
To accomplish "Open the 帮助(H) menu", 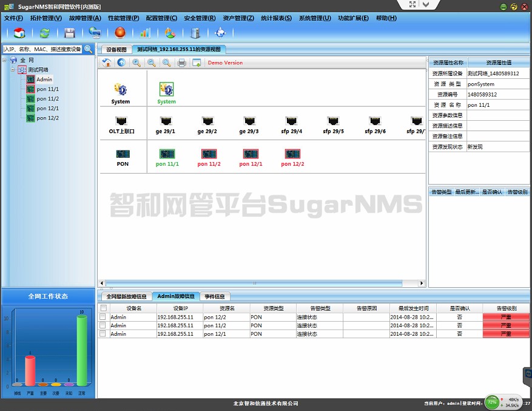I will 386,18.
